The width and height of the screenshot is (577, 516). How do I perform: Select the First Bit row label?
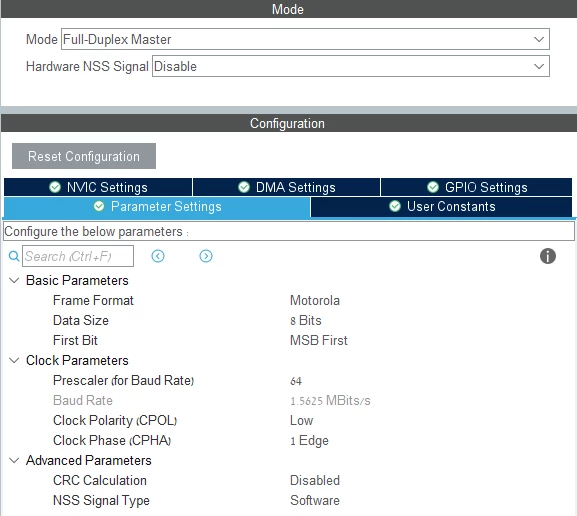tap(75, 340)
